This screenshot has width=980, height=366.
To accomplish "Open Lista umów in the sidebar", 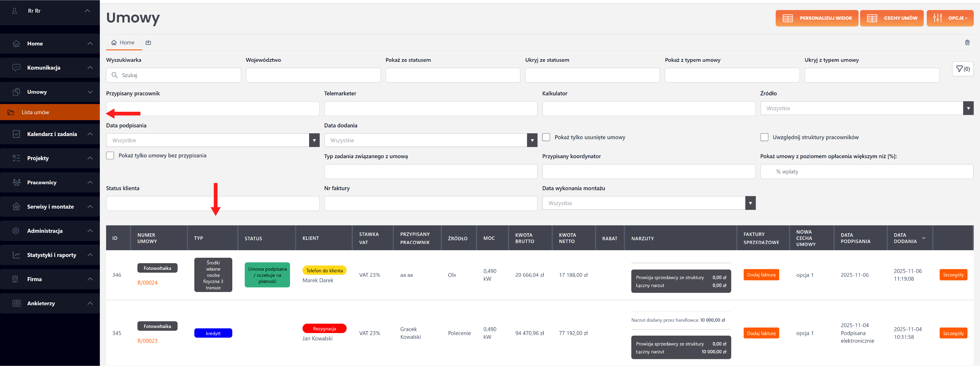I will tap(35, 112).
